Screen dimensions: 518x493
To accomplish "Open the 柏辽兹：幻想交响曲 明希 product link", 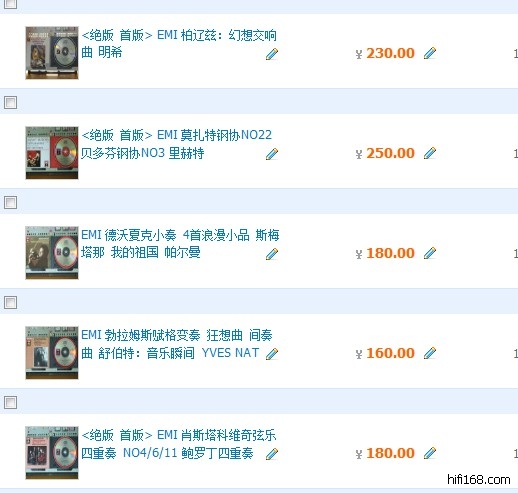I will pos(179,44).
